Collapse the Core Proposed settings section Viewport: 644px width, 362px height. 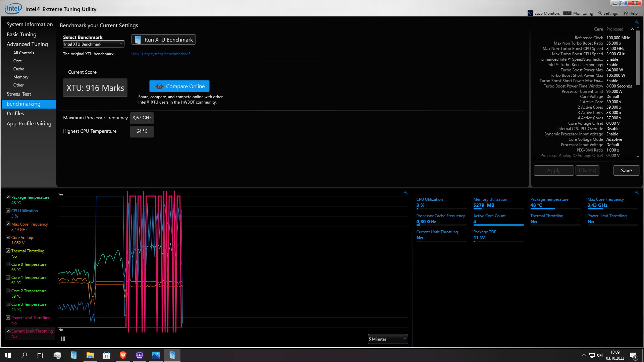click(x=632, y=29)
